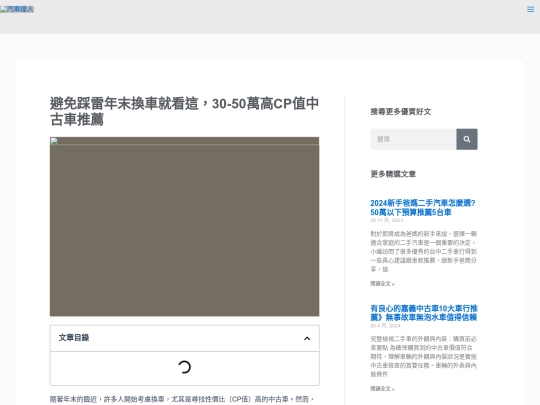
Task: Click the 文章目錄 heading
Action: (x=74, y=338)
